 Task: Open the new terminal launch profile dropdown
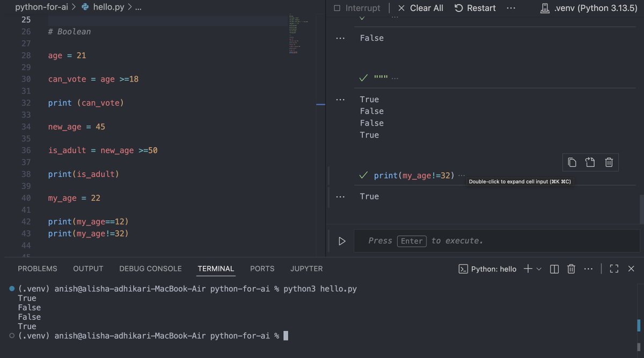(x=539, y=269)
